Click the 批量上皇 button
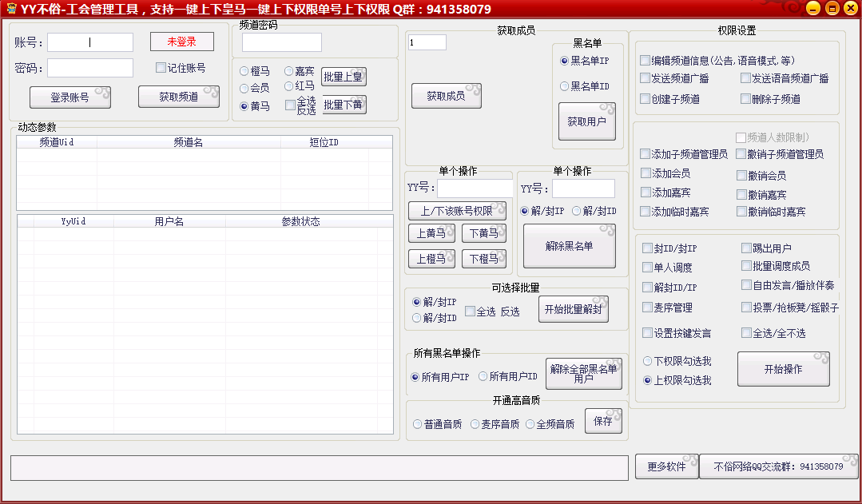This screenshot has height=504, width=862. [x=344, y=77]
